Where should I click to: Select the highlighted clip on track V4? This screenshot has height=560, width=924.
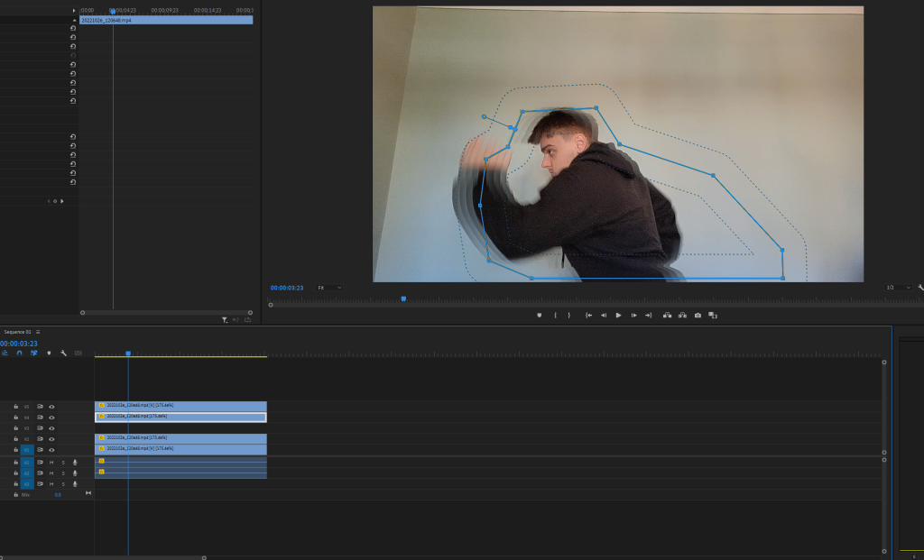pos(180,417)
